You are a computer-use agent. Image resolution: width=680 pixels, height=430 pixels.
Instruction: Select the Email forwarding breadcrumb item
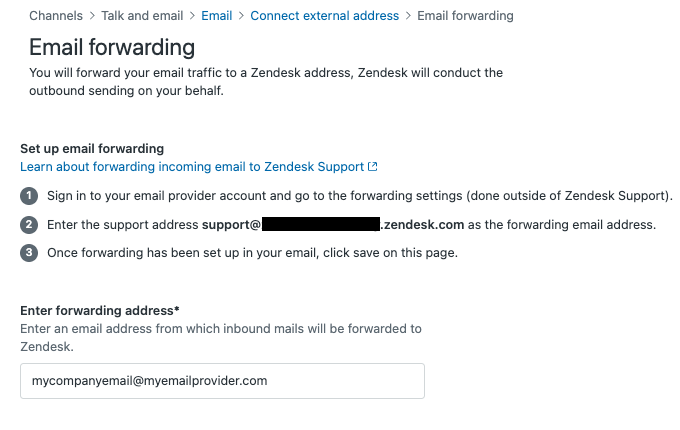pos(465,16)
